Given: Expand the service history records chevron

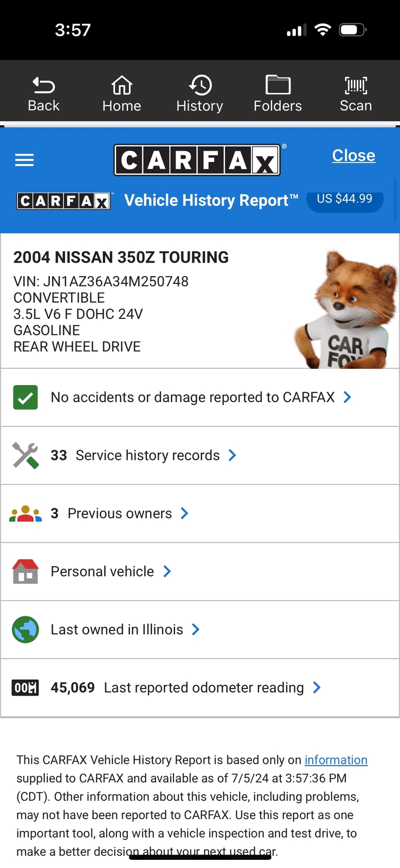Looking at the screenshot, I should 233,456.
